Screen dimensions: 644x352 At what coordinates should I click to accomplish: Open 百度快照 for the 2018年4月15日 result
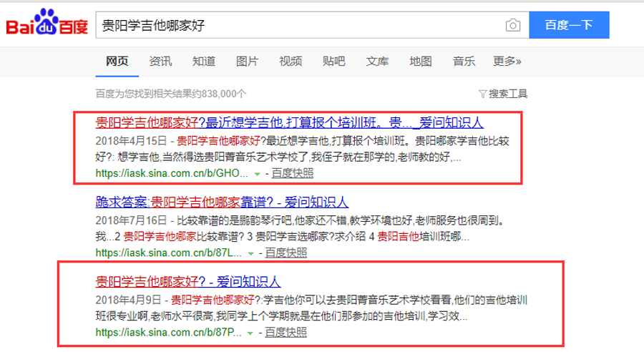tap(293, 173)
